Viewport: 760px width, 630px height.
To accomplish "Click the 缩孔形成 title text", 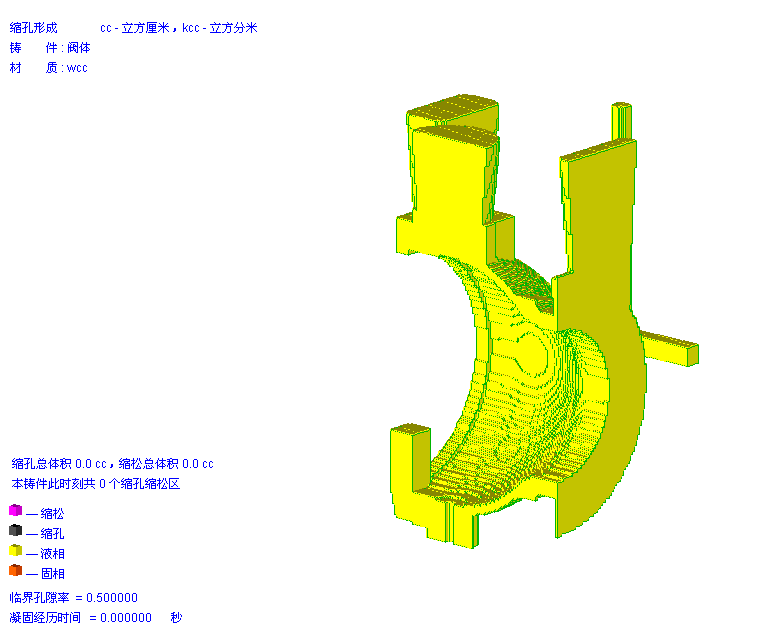I will click(34, 28).
